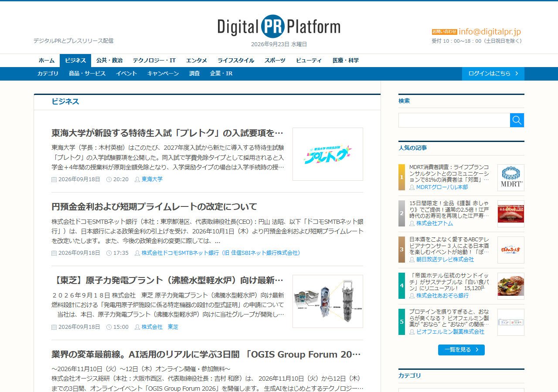Viewport: 558px width, 392px height.
Task: Open the 帝国ホテル sandwich popular article
Action: pos(449,282)
